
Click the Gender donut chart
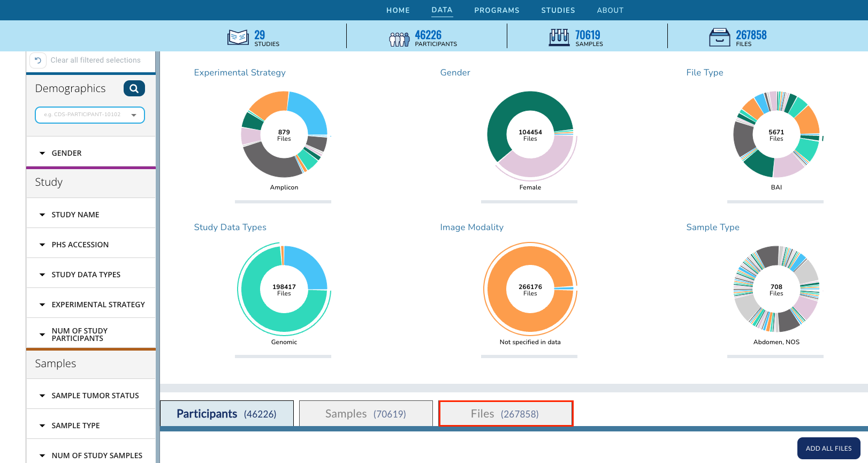click(x=530, y=134)
